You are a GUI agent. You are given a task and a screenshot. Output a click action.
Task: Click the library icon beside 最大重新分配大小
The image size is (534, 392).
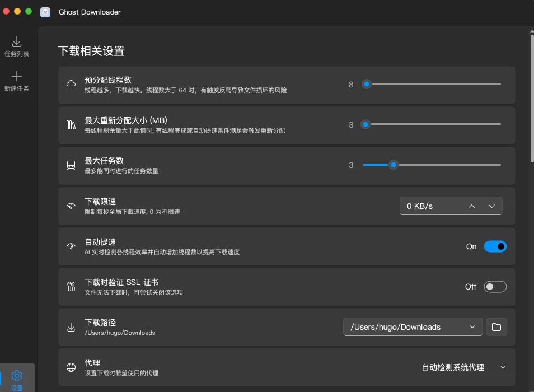tap(71, 125)
